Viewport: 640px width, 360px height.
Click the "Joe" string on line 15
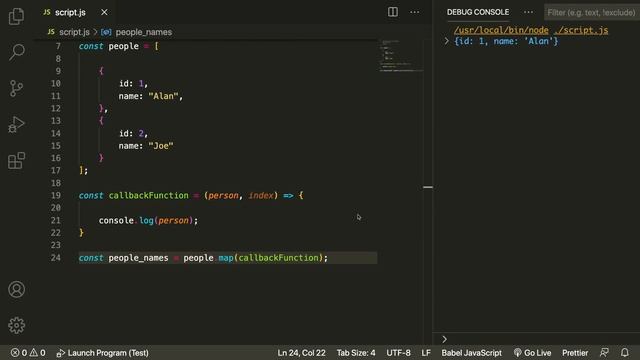[161, 146]
